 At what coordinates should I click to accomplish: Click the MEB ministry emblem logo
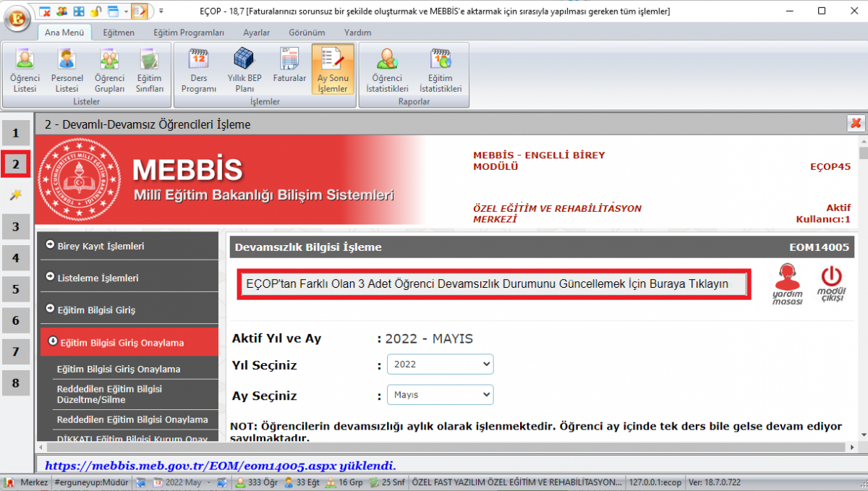point(80,180)
